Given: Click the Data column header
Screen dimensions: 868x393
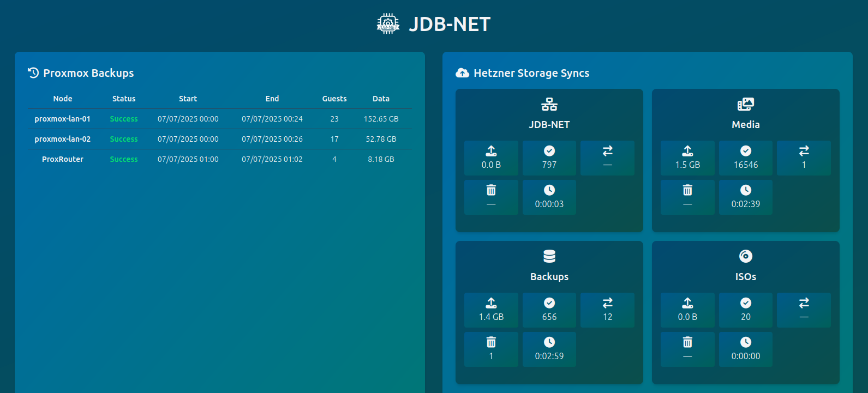Looking at the screenshot, I should tap(381, 99).
